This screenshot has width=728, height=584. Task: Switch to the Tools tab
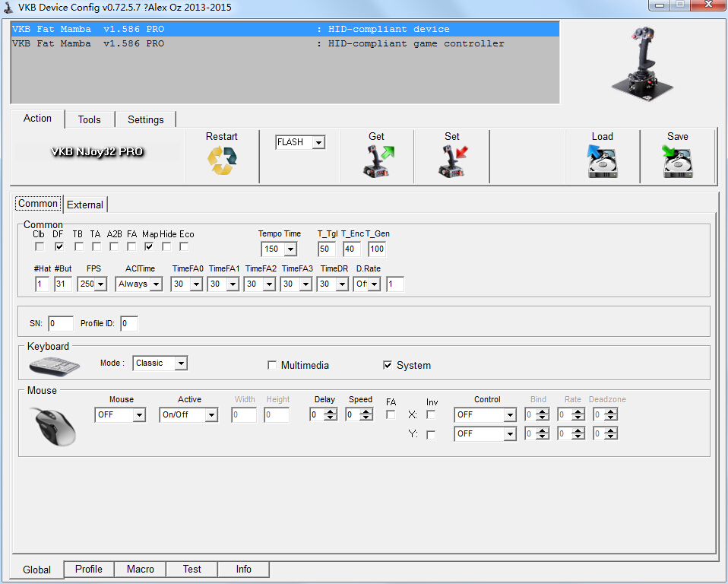click(89, 120)
